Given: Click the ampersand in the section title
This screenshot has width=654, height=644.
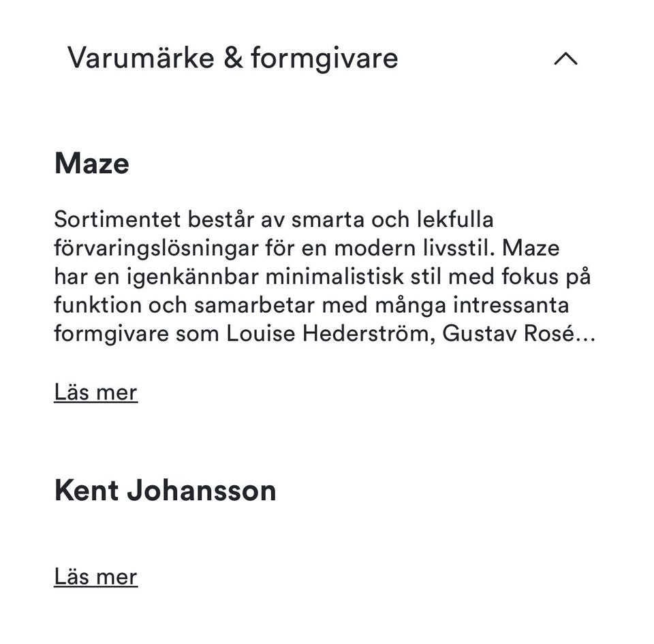Looking at the screenshot, I should coord(232,58).
